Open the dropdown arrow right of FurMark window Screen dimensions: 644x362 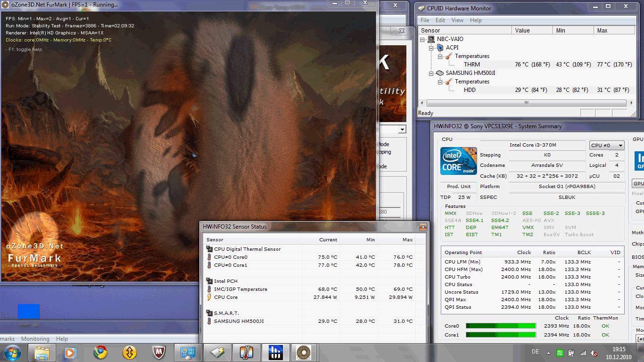pyautogui.click(x=402, y=130)
